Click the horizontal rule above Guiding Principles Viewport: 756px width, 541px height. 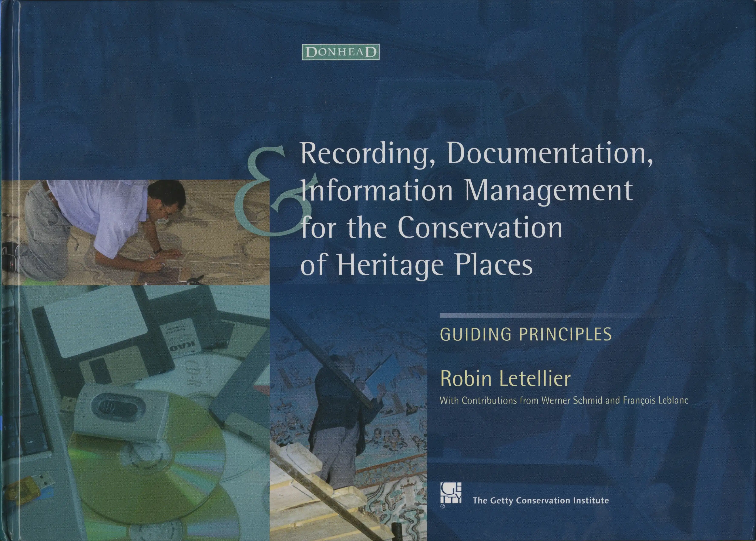[540, 315]
